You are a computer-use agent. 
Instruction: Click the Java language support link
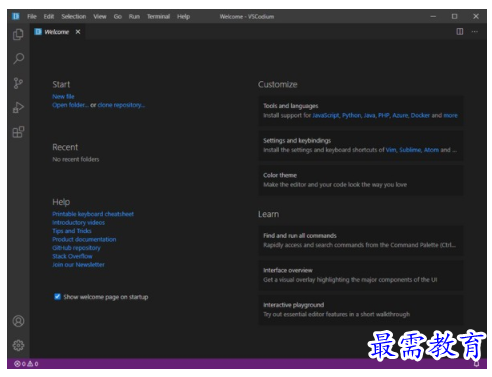(x=369, y=115)
